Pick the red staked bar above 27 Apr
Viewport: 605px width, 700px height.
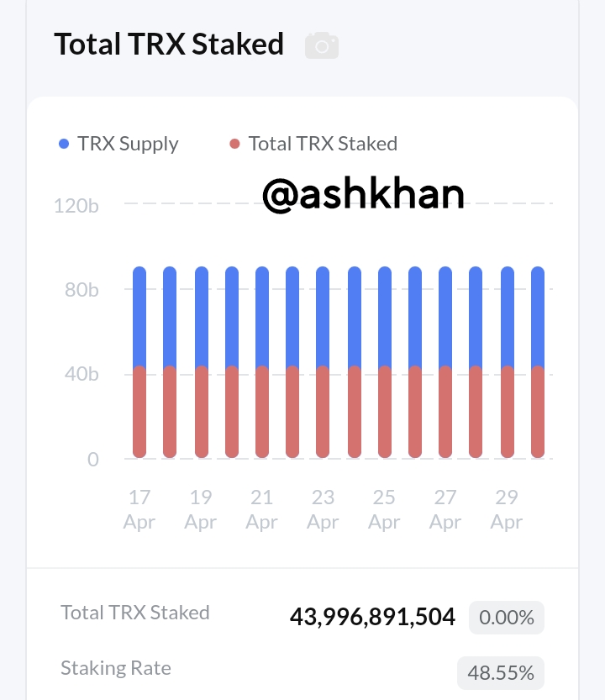[x=445, y=413]
